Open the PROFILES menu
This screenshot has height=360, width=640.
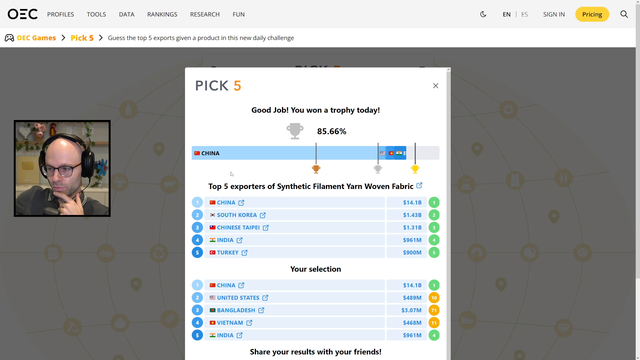click(x=60, y=14)
